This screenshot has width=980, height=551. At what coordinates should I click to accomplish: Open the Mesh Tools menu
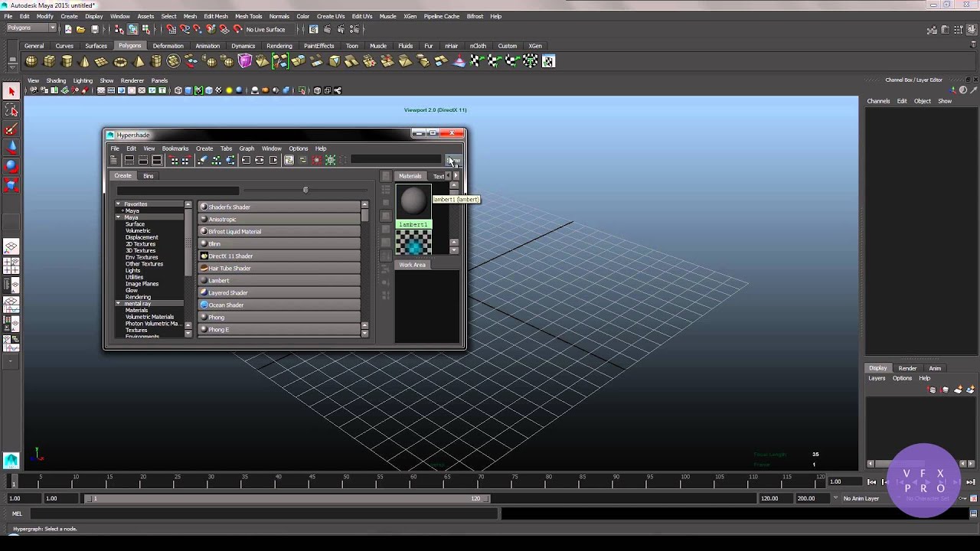click(248, 16)
